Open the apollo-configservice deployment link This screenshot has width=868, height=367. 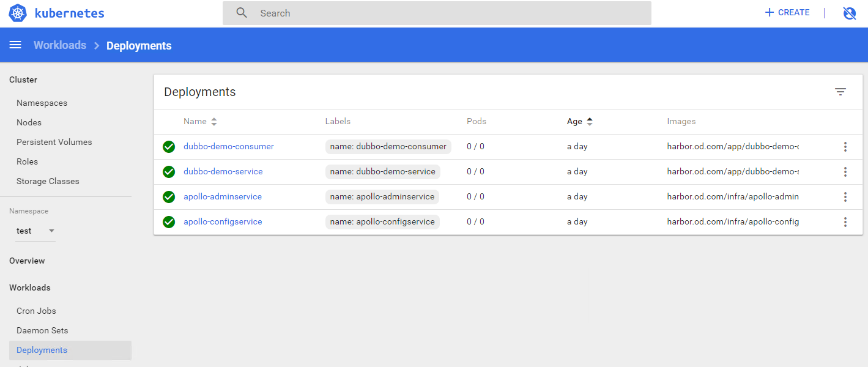pos(223,222)
